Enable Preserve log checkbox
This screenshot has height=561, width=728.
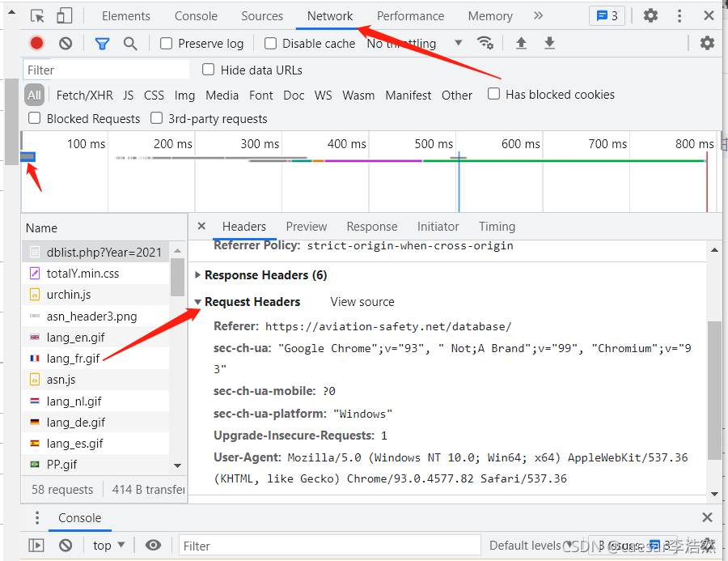point(166,44)
